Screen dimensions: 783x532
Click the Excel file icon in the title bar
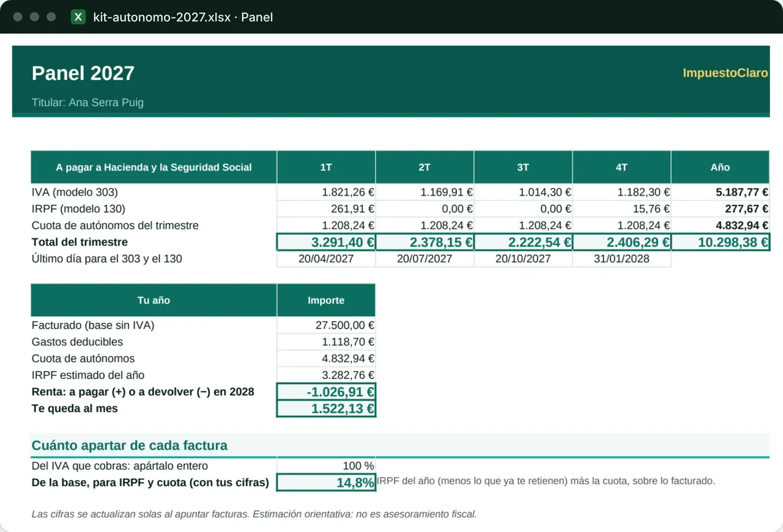coord(78,17)
